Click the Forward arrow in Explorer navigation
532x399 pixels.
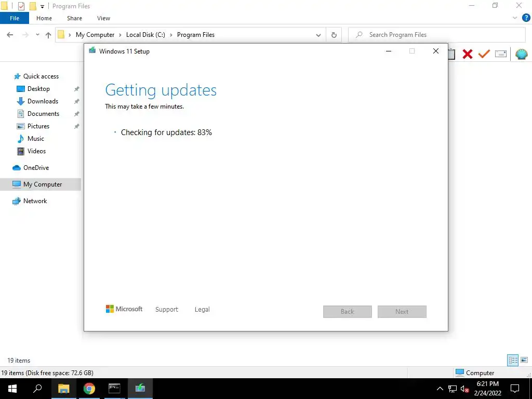25,35
